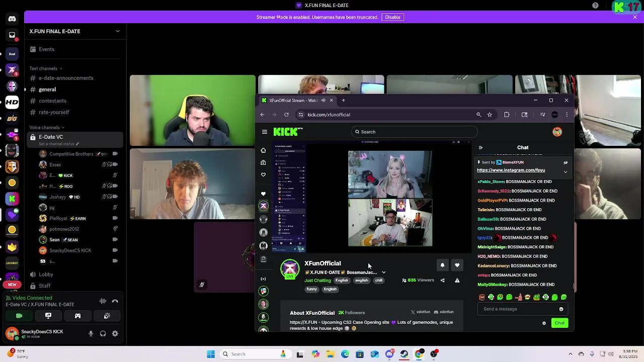Select the Staff locked channel
644x362 pixels.
point(74,286)
